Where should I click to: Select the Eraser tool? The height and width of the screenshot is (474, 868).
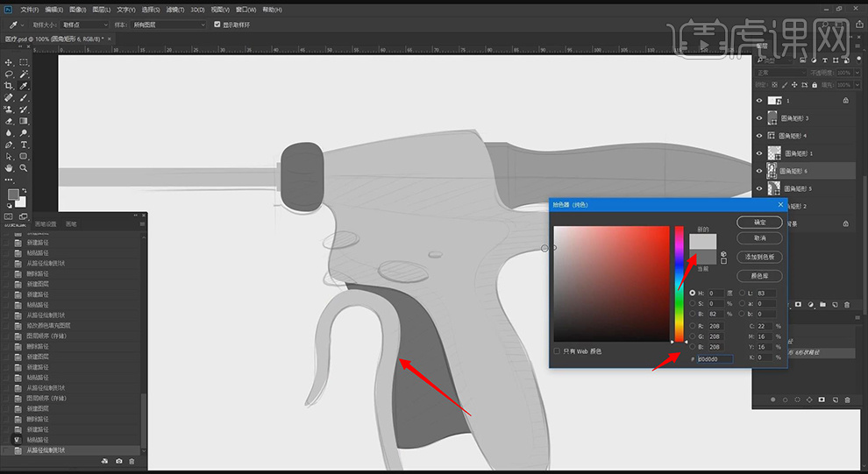point(9,121)
